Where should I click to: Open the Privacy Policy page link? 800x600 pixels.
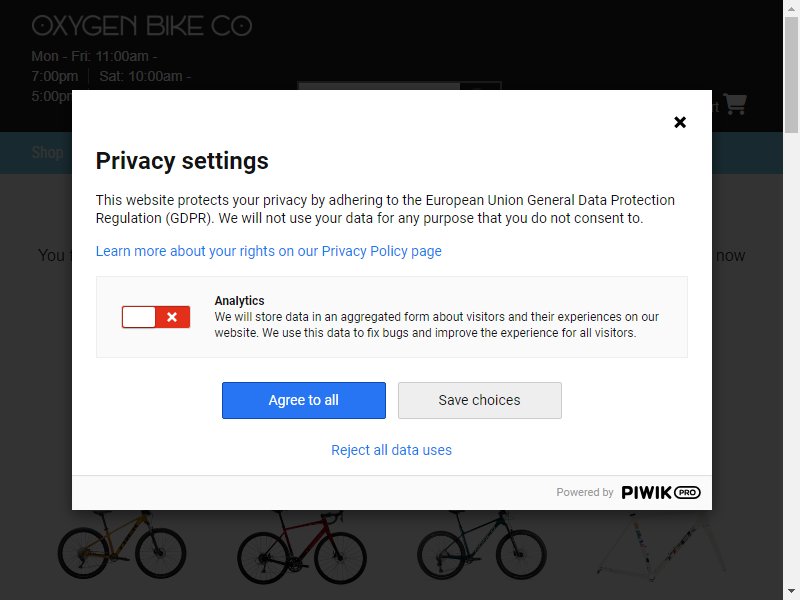(268, 251)
